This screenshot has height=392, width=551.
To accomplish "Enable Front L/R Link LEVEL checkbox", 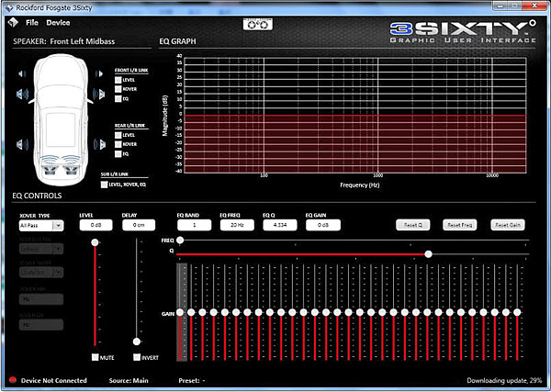I will coord(118,80).
